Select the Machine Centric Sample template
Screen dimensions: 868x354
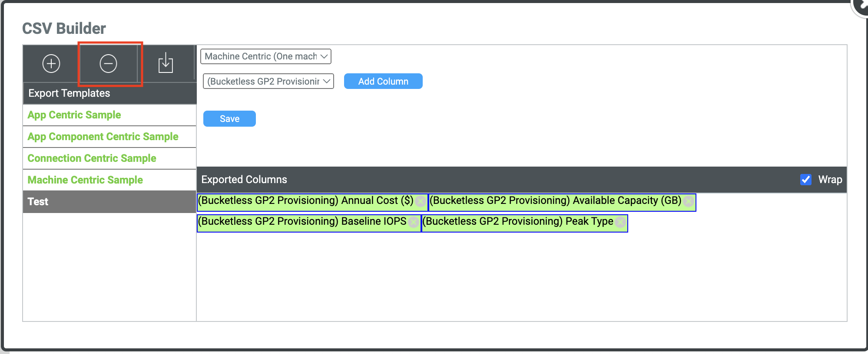pyautogui.click(x=85, y=180)
